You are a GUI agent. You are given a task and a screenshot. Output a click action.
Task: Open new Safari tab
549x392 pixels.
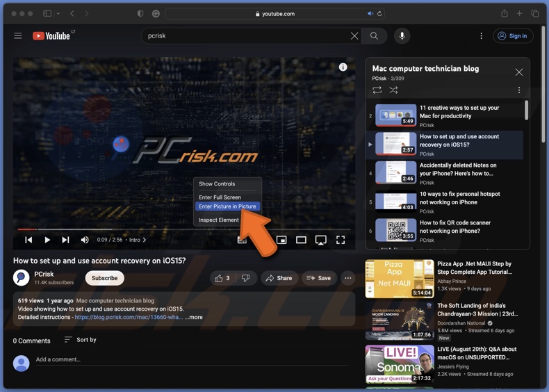point(519,14)
